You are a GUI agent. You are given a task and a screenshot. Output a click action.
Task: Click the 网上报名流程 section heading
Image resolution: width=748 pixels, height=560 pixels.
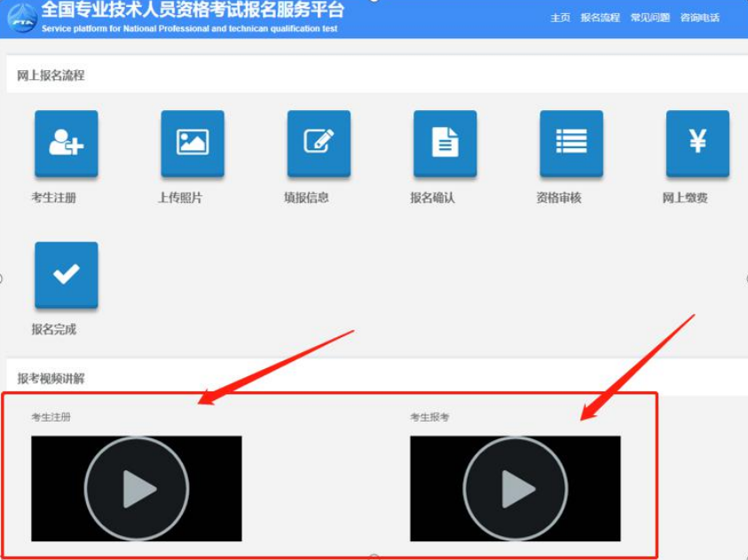[x=53, y=77]
